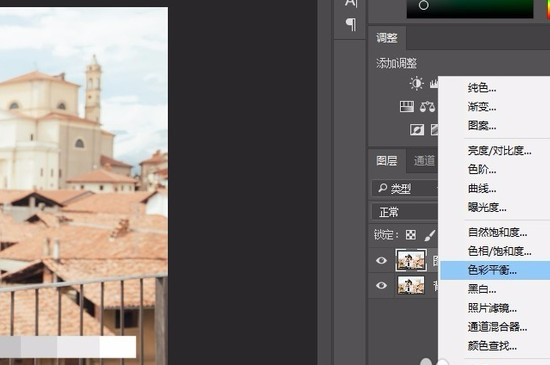The image size is (550, 365).
Task: Open the paragraph panel icon
Action: click(351, 25)
